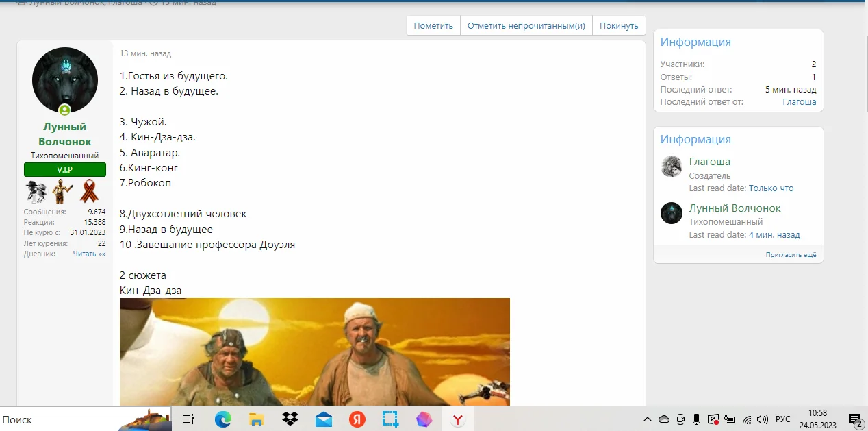The height and width of the screenshot is (431, 868).
Task: Click Лунный Волчонок's small avatar in participants
Action: click(672, 213)
